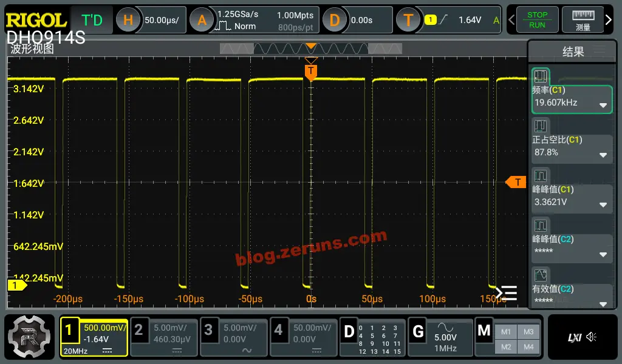Image resolution: width=622 pixels, height=364 pixels.
Task: Click the trigger source channel 1 badge
Action: tap(431, 19)
